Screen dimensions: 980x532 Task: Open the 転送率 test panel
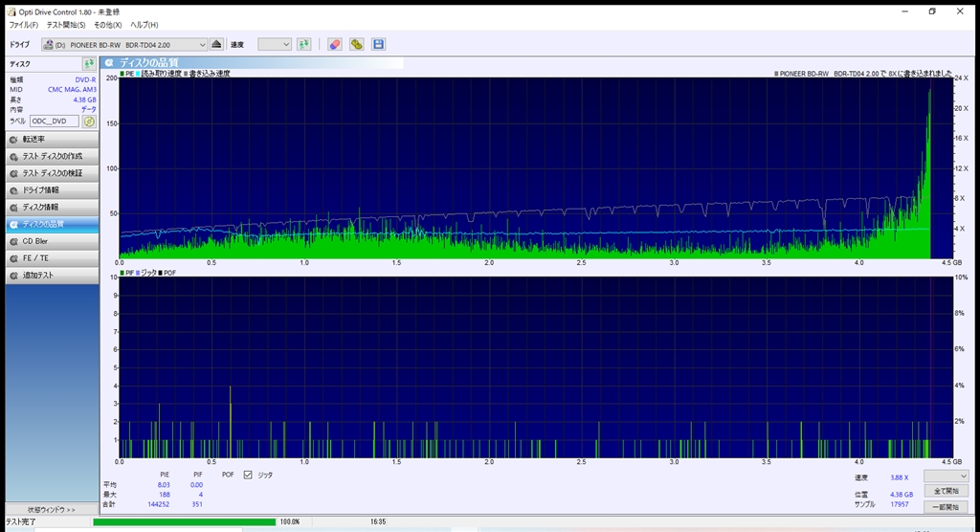[x=50, y=140]
